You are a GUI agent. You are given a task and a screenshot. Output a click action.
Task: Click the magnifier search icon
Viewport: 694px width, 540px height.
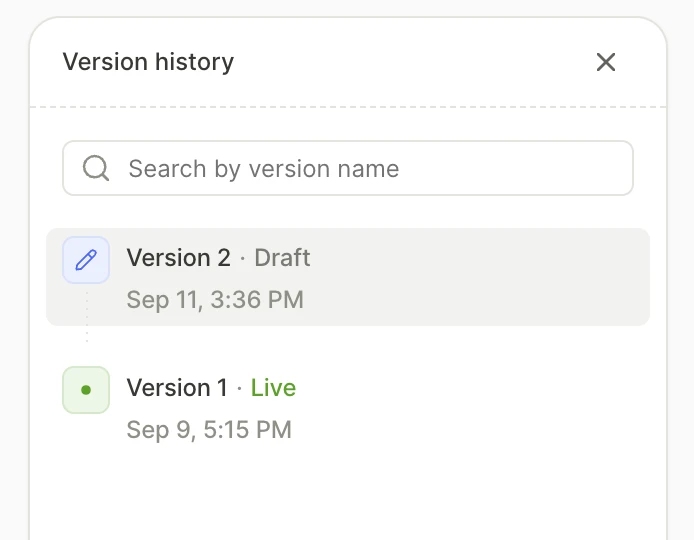pyautogui.click(x=96, y=168)
